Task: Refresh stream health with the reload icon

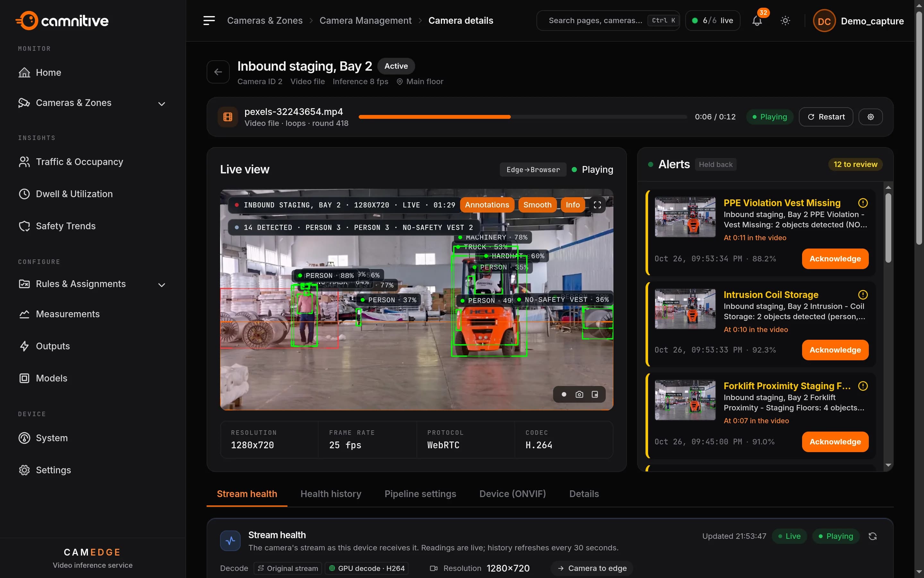Action: [x=872, y=536]
